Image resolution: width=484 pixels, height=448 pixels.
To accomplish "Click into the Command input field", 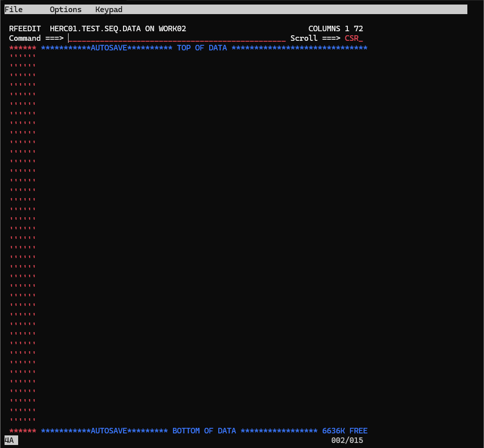I will point(177,38).
